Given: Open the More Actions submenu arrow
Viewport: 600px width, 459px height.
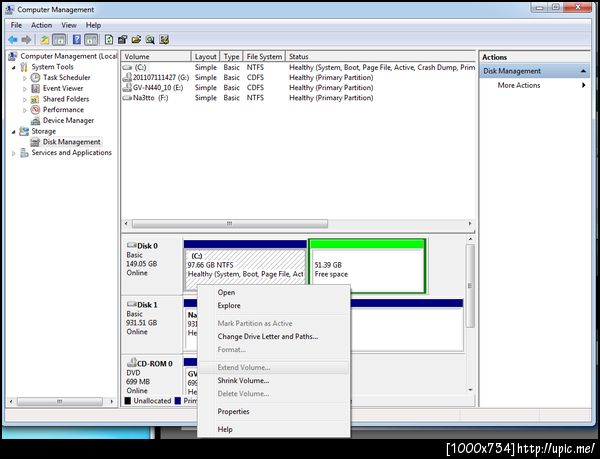Looking at the screenshot, I should (x=584, y=85).
